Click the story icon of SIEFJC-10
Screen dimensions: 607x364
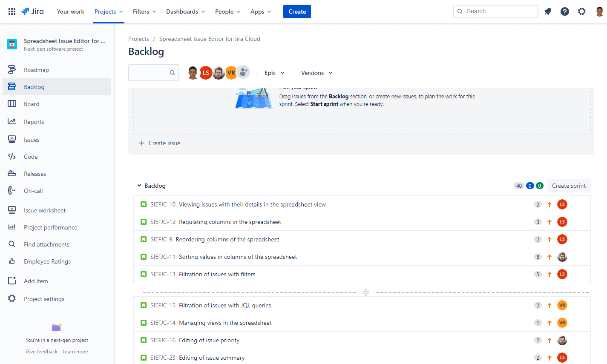[144, 204]
